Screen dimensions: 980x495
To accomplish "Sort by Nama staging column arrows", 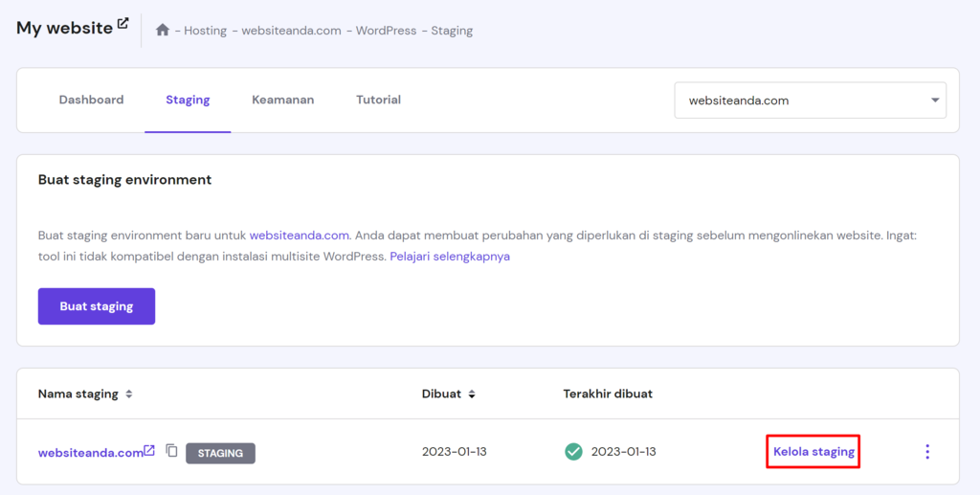I will pyautogui.click(x=129, y=394).
